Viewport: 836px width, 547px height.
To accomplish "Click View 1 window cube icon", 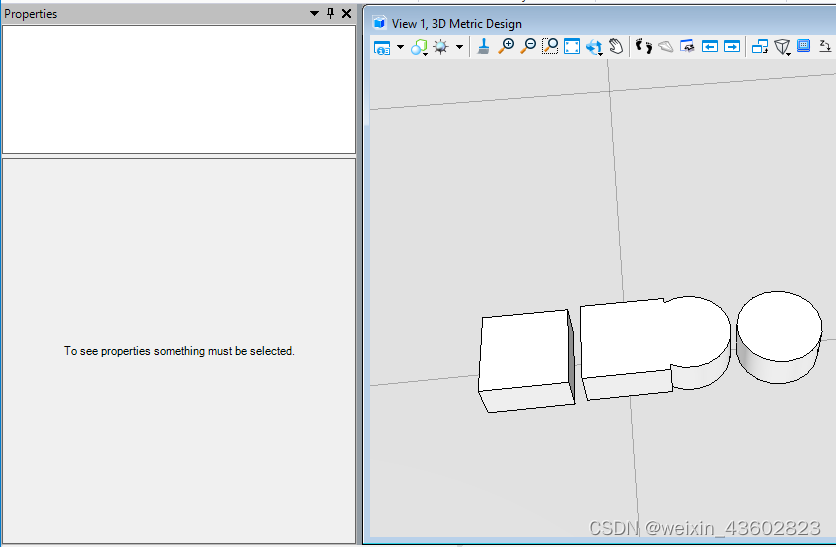I will click(x=379, y=23).
